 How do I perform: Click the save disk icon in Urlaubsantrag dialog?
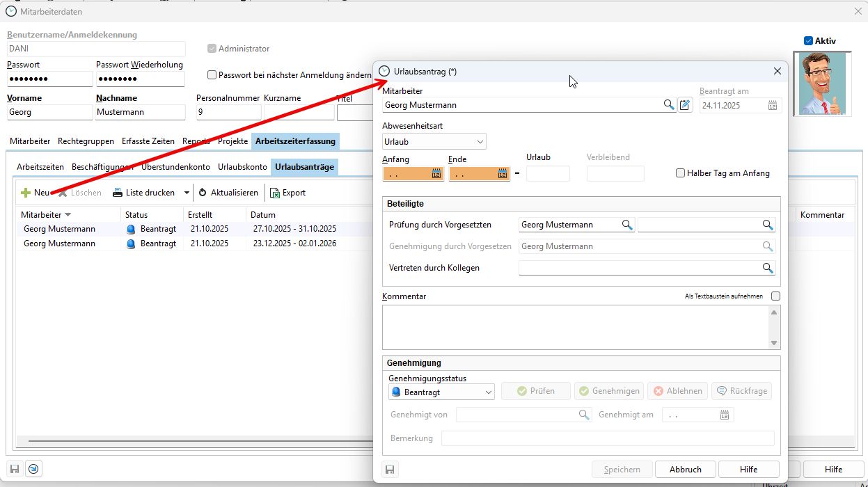pos(390,470)
